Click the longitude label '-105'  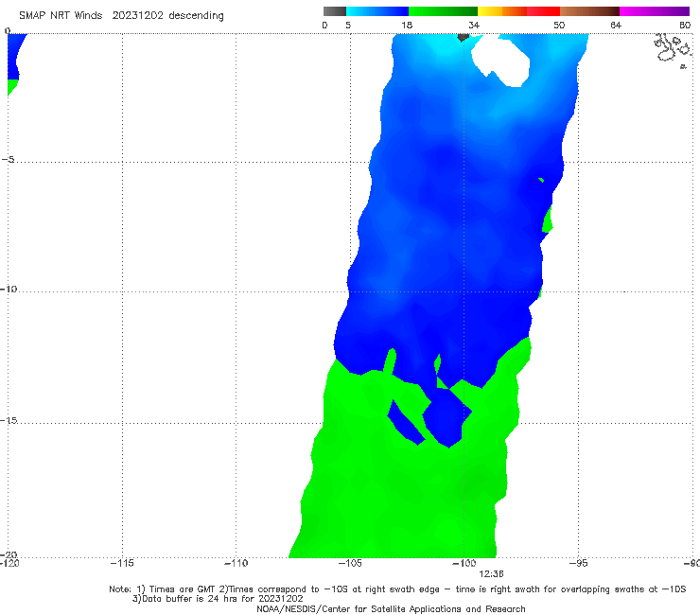pos(350,563)
